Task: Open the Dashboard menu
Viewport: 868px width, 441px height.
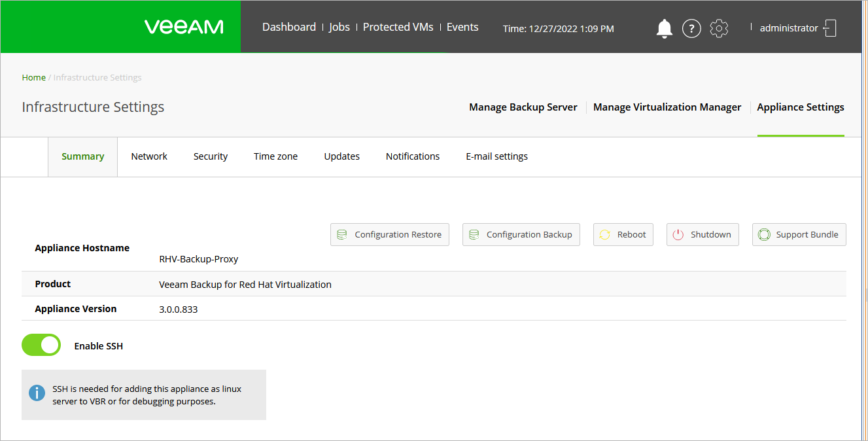Action: coord(288,27)
